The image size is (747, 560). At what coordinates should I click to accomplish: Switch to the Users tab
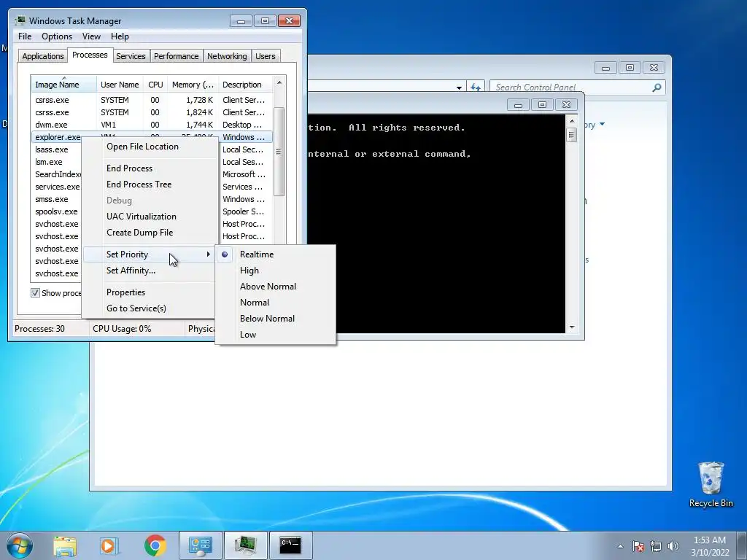pos(265,56)
